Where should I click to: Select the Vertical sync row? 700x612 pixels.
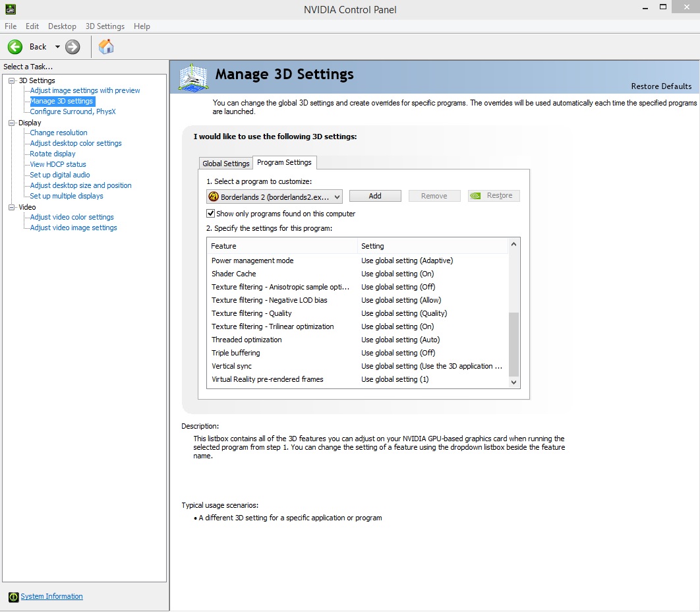(x=358, y=366)
